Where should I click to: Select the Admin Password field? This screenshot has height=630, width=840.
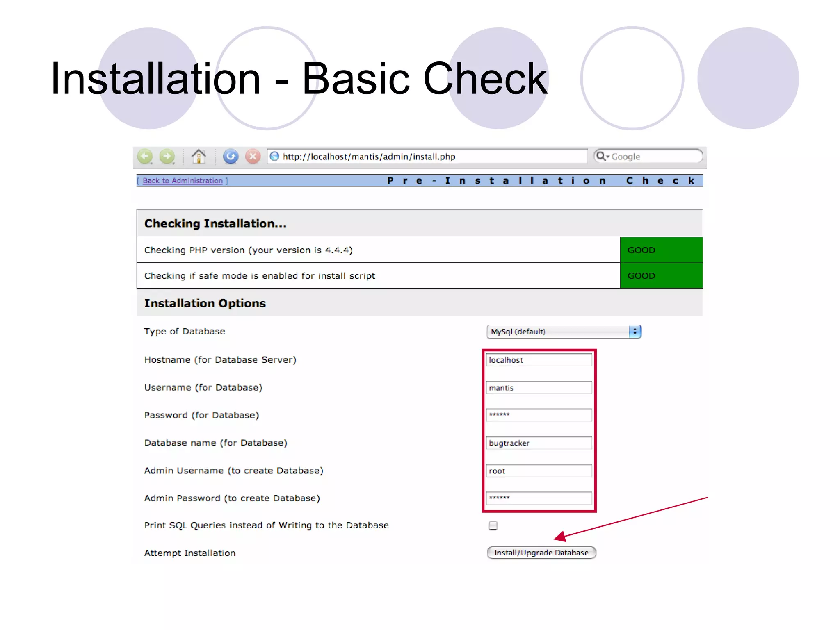click(x=539, y=498)
